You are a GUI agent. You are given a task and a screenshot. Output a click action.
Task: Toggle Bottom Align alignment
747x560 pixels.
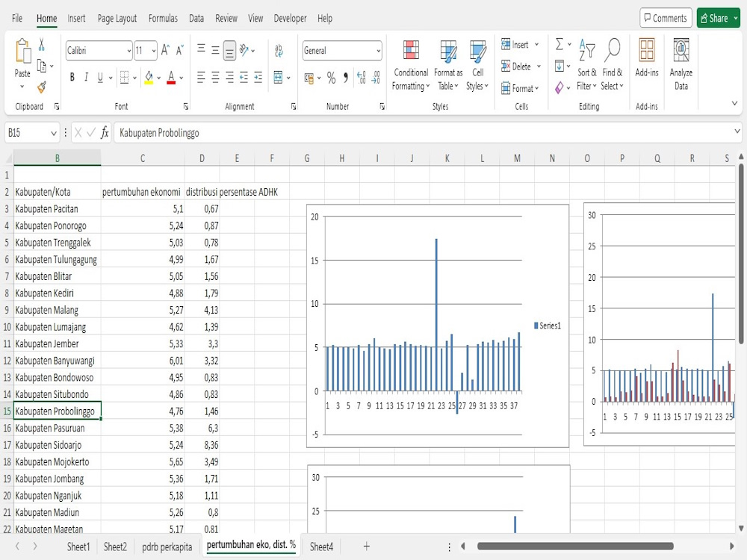click(229, 51)
